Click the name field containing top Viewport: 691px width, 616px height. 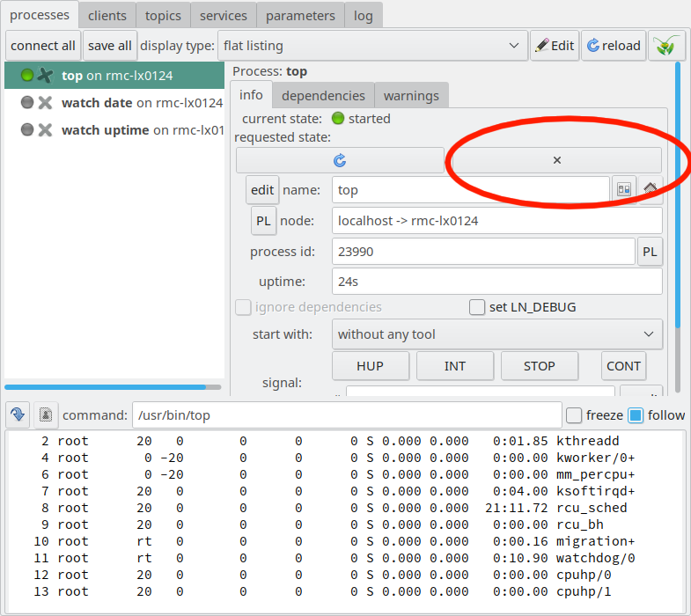point(471,190)
